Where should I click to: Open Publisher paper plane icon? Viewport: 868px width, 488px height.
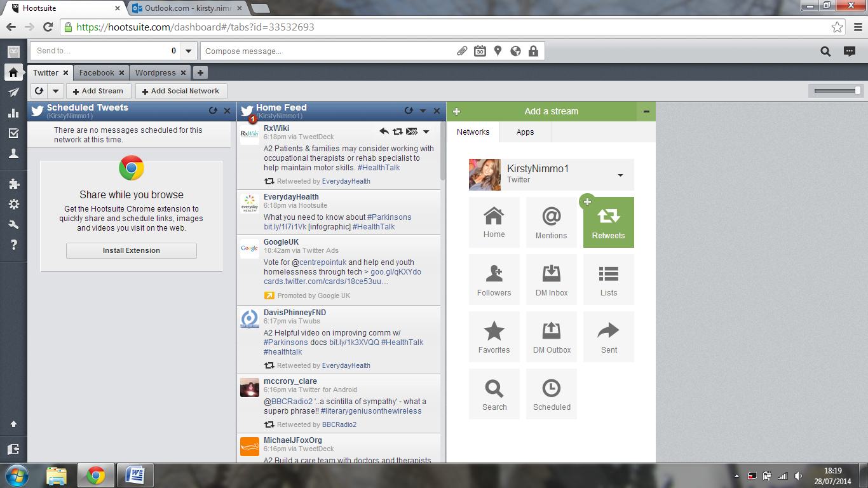pyautogui.click(x=13, y=93)
